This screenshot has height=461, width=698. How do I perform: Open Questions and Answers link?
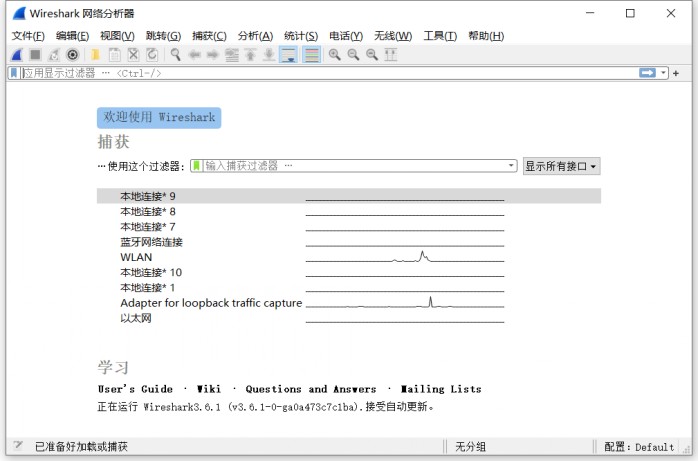click(x=311, y=389)
